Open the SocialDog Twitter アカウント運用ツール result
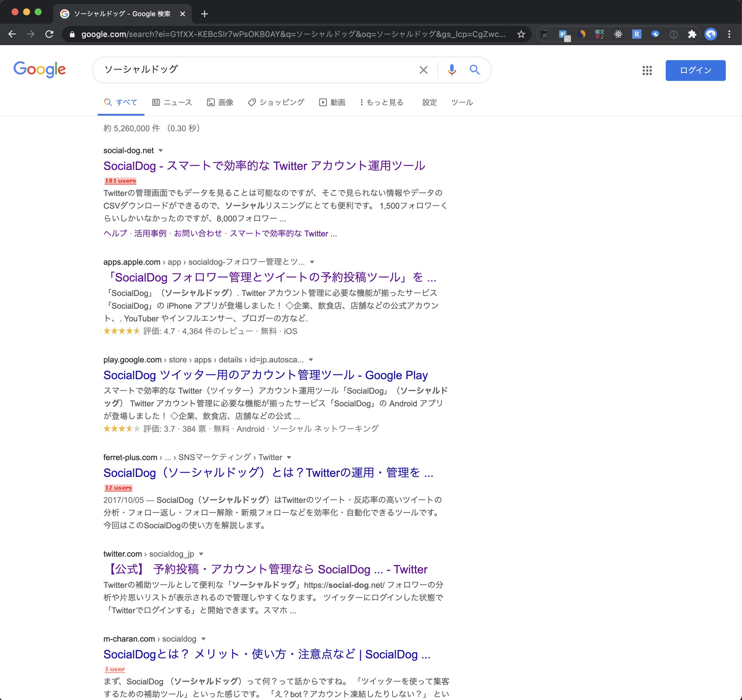Screen dimensions: 742x700 [264, 166]
